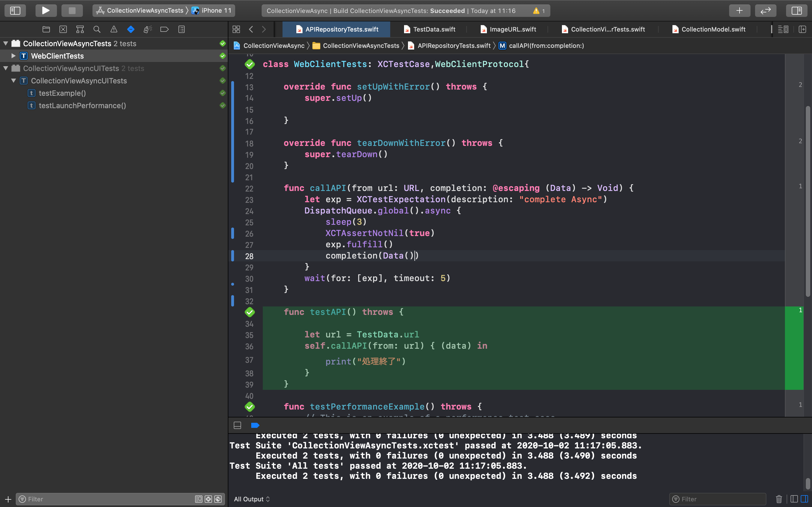Open the Test navigator icon

pos(131,30)
